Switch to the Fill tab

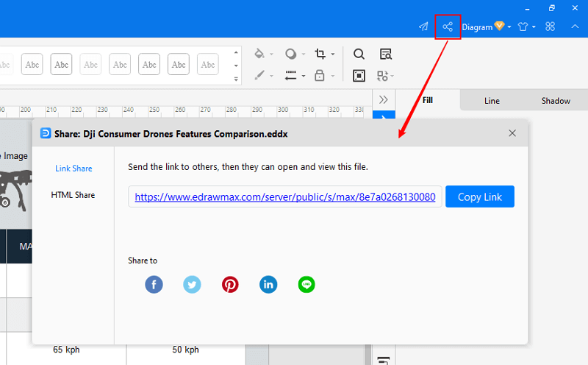coord(428,100)
